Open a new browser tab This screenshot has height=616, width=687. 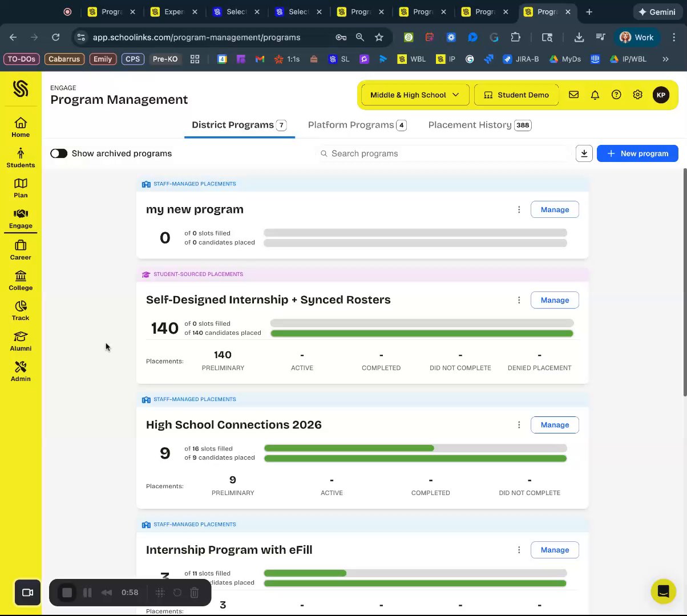589,11
